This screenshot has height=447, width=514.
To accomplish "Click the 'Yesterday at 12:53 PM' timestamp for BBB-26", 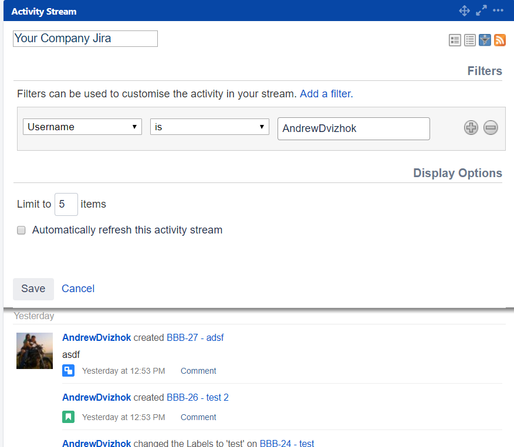I will coord(124,417).
